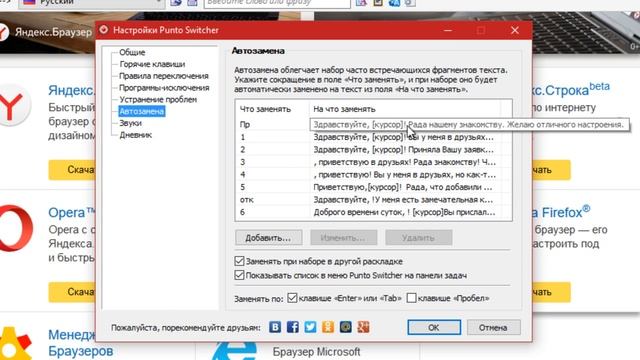640x360 pixels.
Task: Uncheck replace by «Enter» or «Tab» key
Action: pyautogui.click(x=292, y=298)
